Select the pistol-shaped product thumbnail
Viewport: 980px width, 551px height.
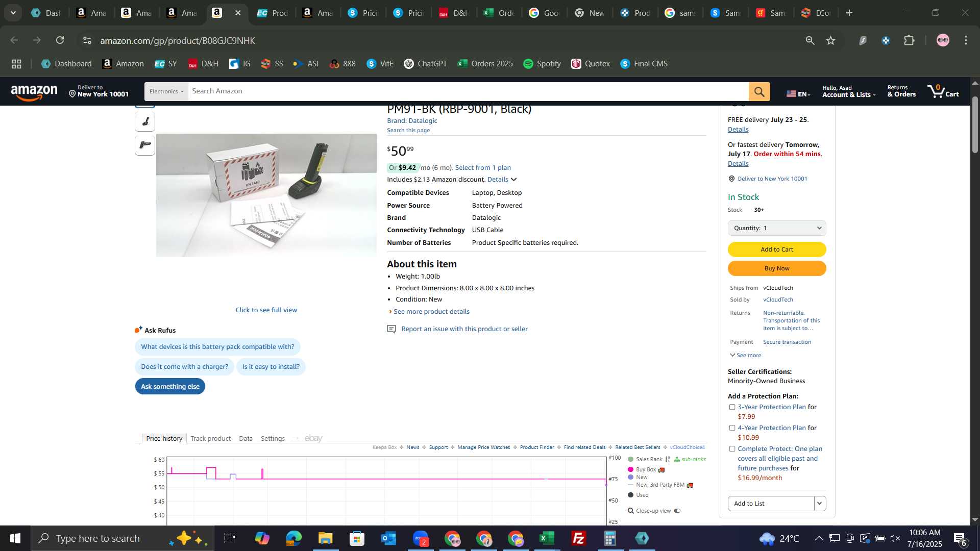point(145,145)
